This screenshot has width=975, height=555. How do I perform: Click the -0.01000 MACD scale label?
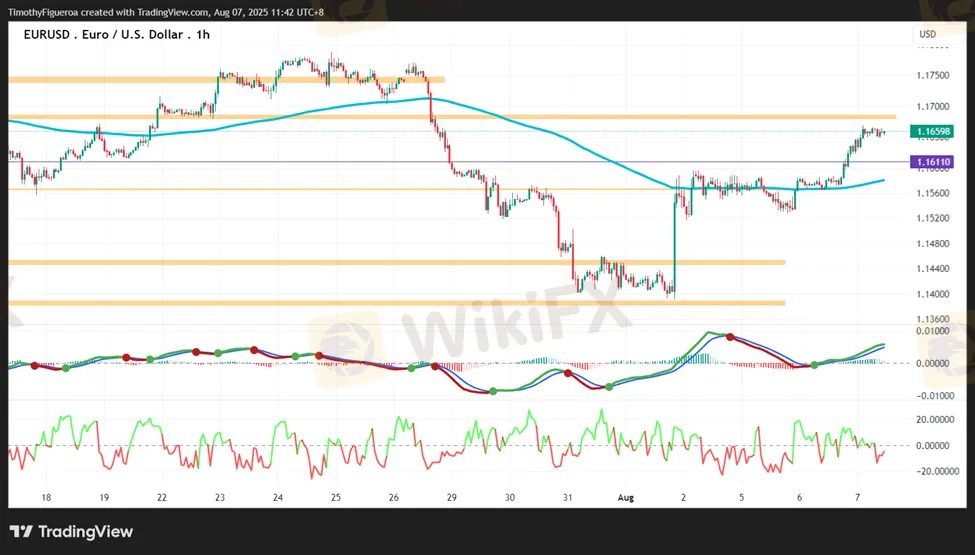coord(933,396)
